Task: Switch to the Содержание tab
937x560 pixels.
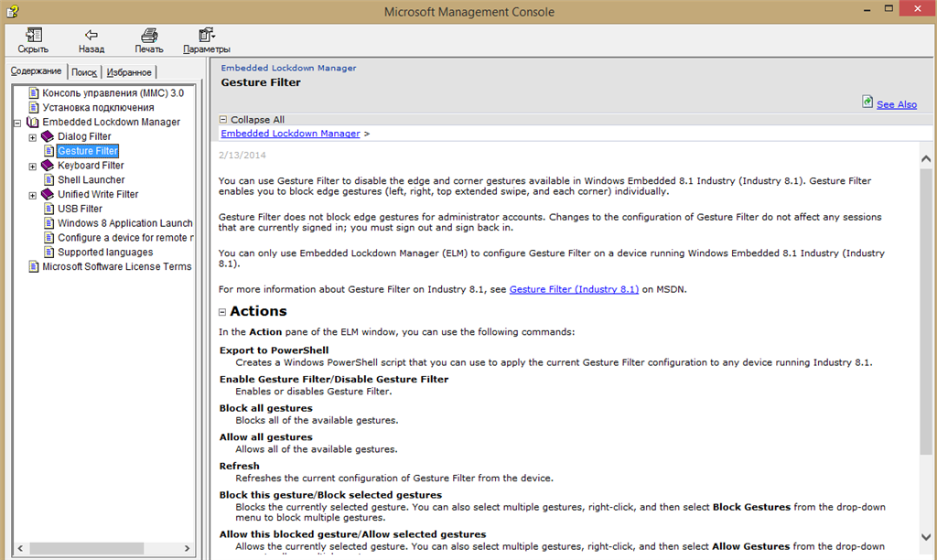Action: [36, 71]
